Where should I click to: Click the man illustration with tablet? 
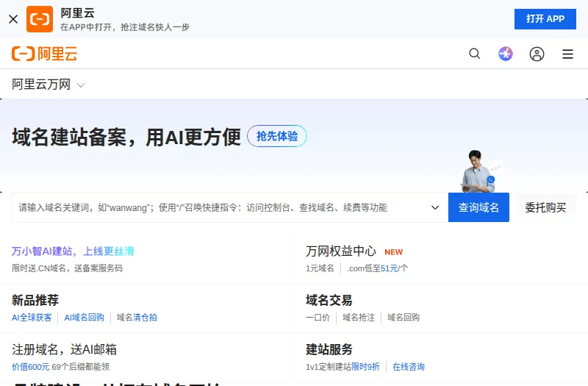pos(479,171)
